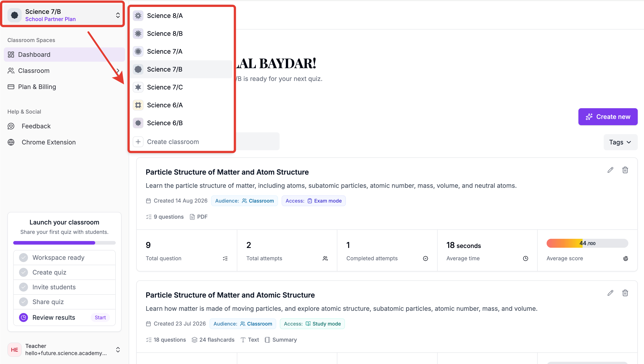The image size is (644, 364).
Task: Toggle the Workspace ready checklist checkmark
Action: [x=24, y=258]
